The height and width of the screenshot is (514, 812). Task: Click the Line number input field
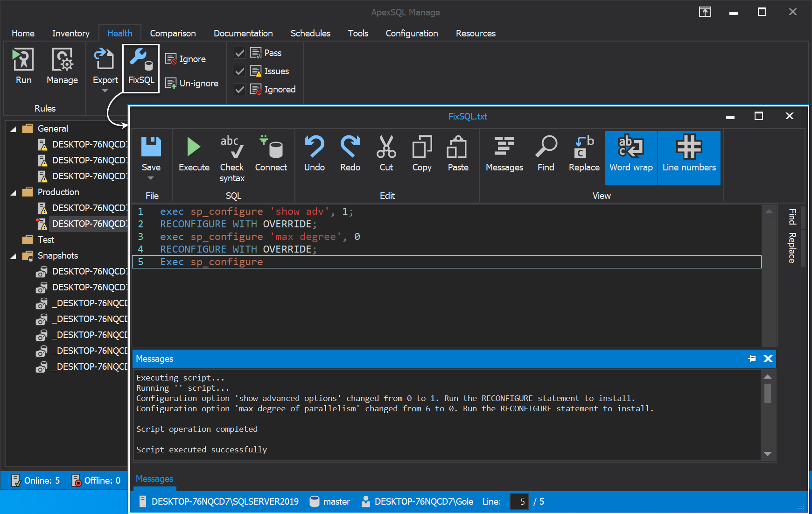(519, 501)
